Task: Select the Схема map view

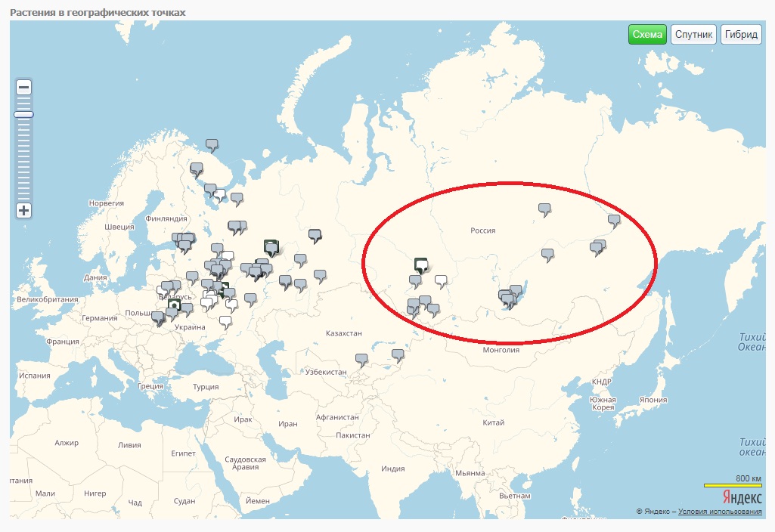Action: [647, 35]
